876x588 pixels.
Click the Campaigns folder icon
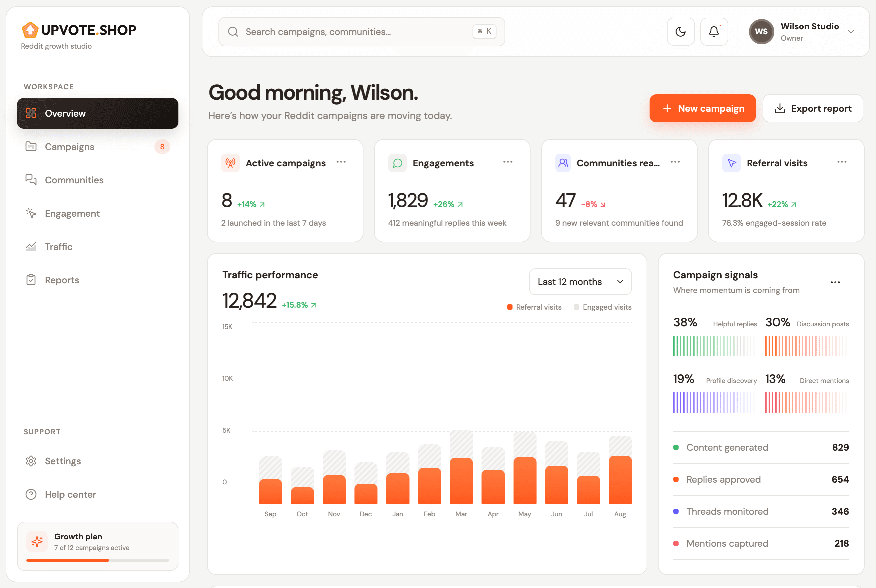[31, 146]
